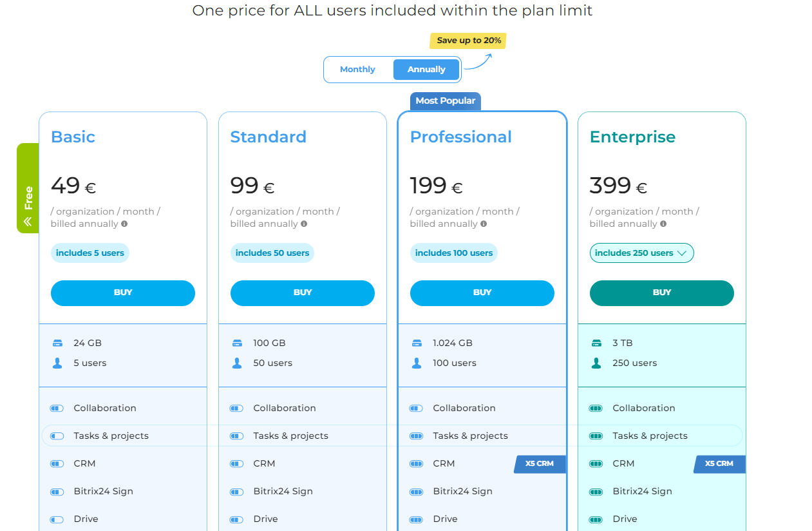The height and width of the screenshot is (531, 812).
Task: Click the Enterprise Drive feature-level icon
Action: click(x=596, y=519)
